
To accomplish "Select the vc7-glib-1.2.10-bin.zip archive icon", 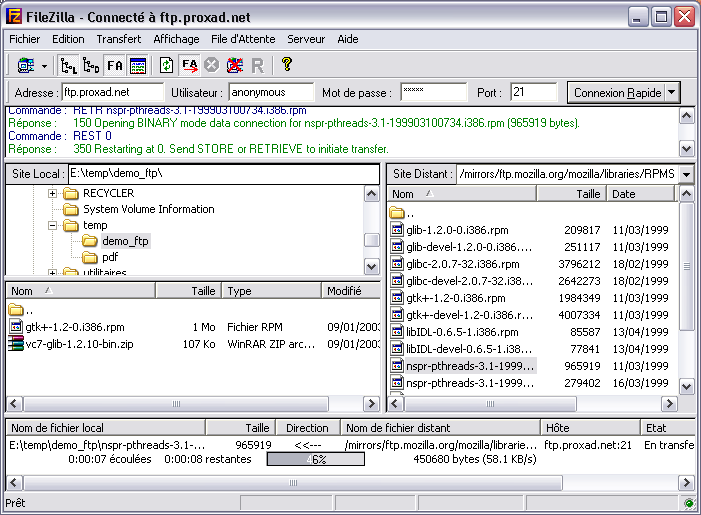I will [x=16, y=344].
